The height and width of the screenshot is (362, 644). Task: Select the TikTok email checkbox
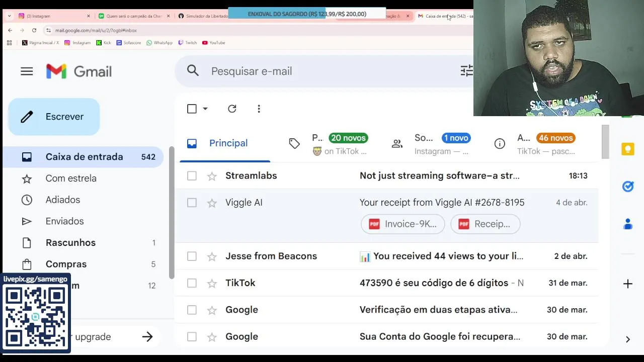tap(192, 283)
